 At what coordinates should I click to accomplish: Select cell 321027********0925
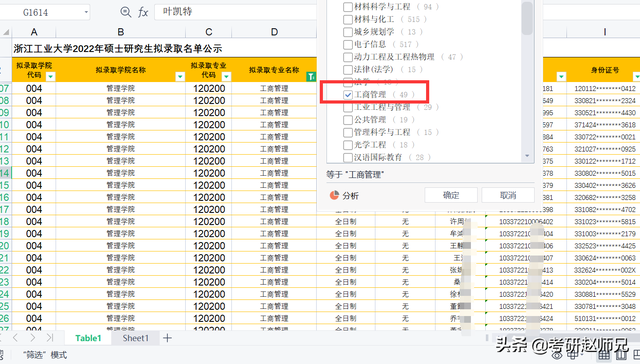605,149
